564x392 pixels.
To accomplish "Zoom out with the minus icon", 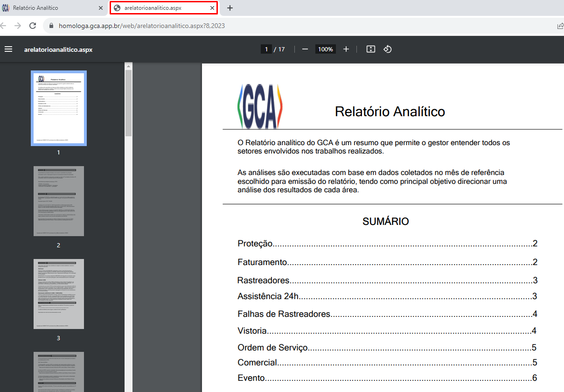I will tap(305, 49).
